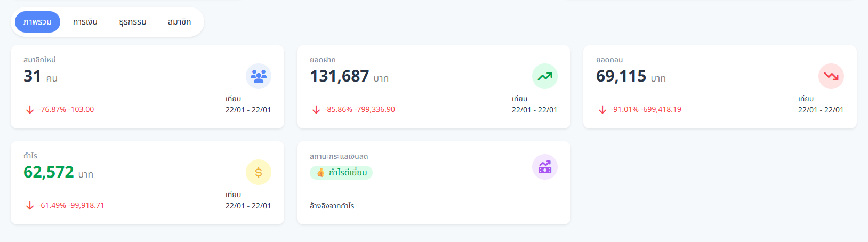Click the green 62,572 profit value
The height and width of the screenshot is (242, 868).
pyautogui.click(x=49, y=172)
